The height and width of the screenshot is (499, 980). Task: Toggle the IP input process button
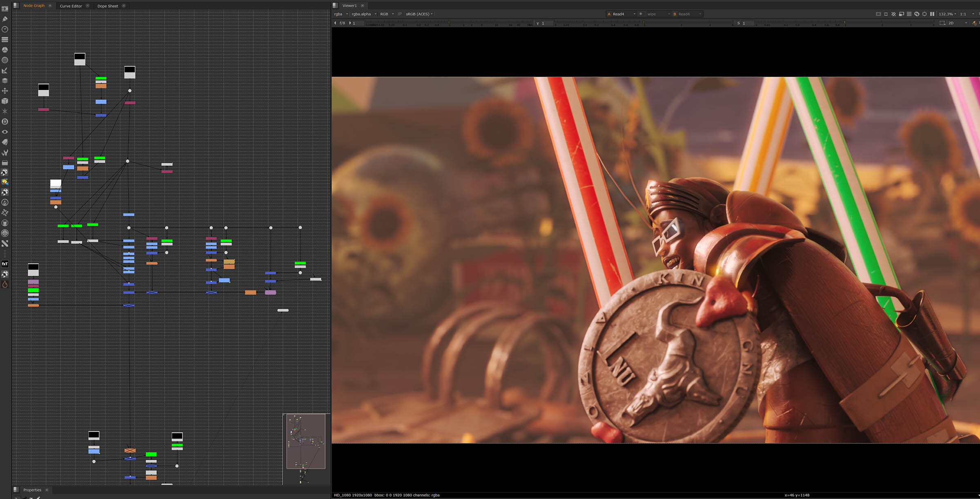point(400,14)
